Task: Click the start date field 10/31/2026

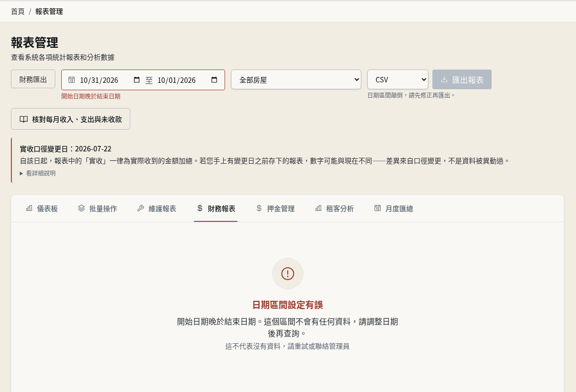Action: 110,80
